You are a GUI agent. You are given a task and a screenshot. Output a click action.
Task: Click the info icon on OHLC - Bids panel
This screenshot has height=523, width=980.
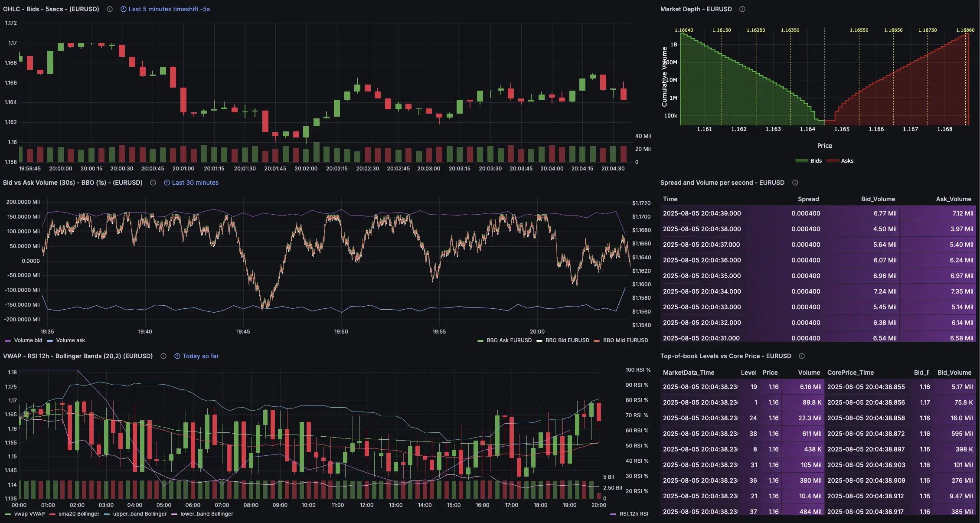(110, 9)
